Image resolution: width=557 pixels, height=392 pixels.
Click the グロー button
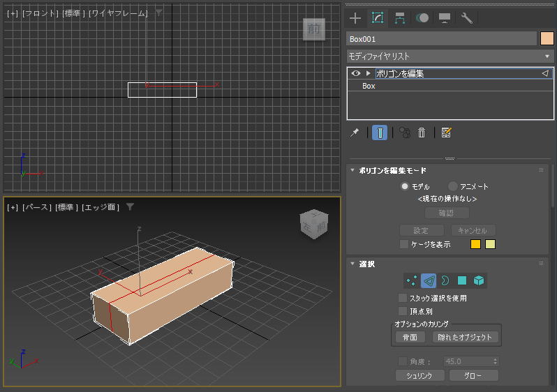click(474, 375)
